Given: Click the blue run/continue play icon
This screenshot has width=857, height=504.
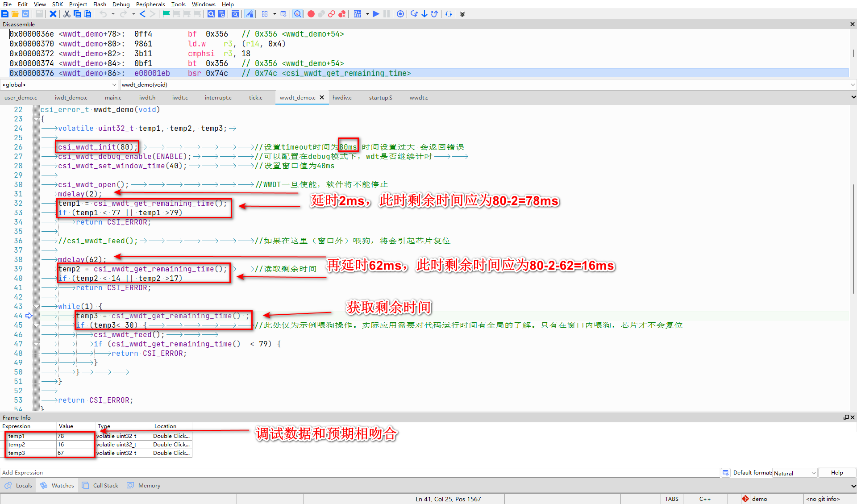Looking at the screenshot, I should 376,14.
